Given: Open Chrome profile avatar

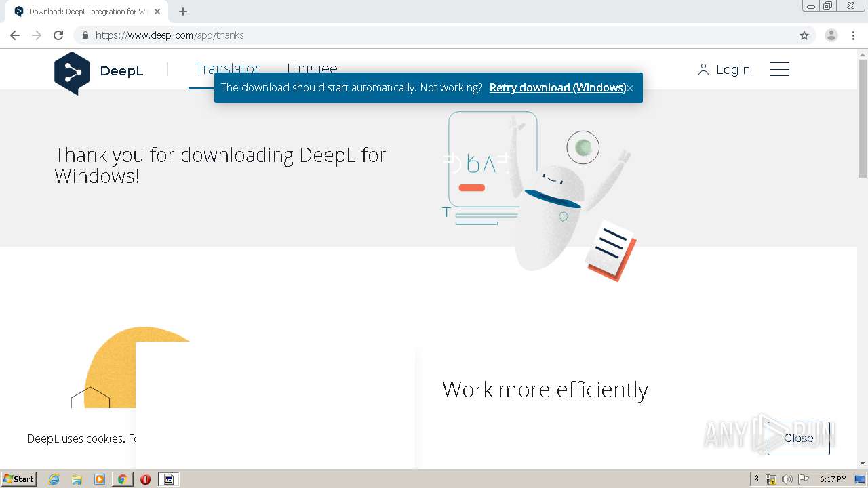Looking at the screenshot, I should (831, 35).
